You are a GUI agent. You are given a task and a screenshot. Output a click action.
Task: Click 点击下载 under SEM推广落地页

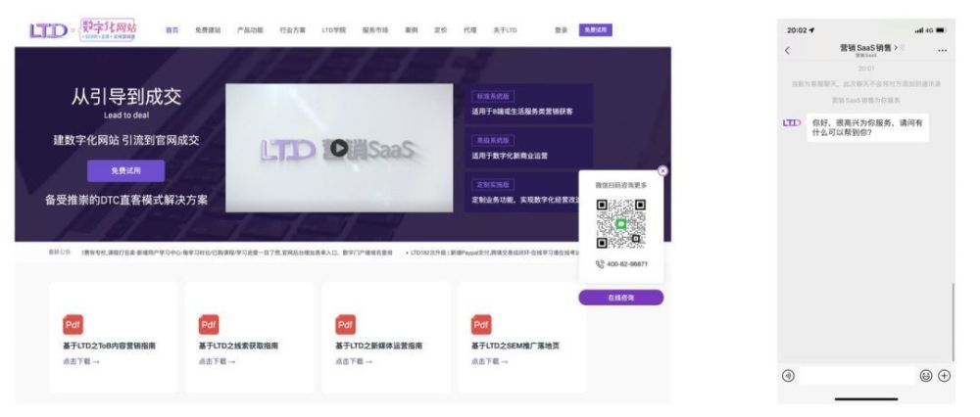pyautogui.click(x=489, y=361)
